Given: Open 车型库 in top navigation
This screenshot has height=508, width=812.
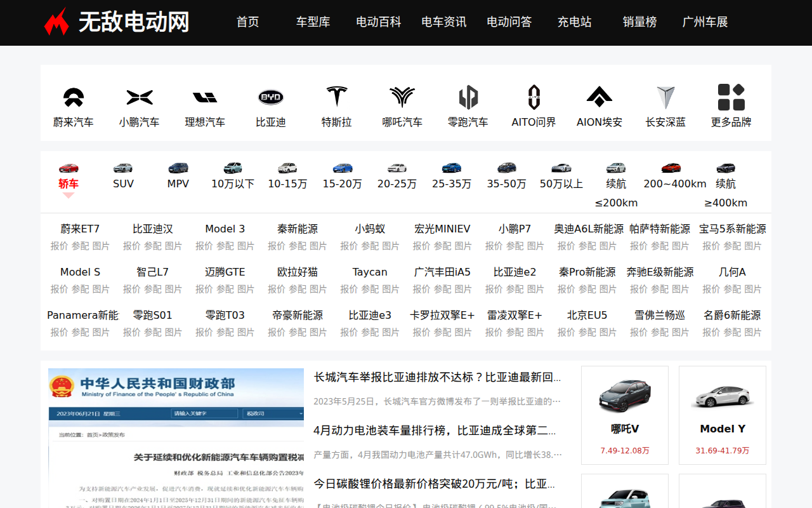Looking at the screenshot, I should pyautogui.click(x=313, y=22).
